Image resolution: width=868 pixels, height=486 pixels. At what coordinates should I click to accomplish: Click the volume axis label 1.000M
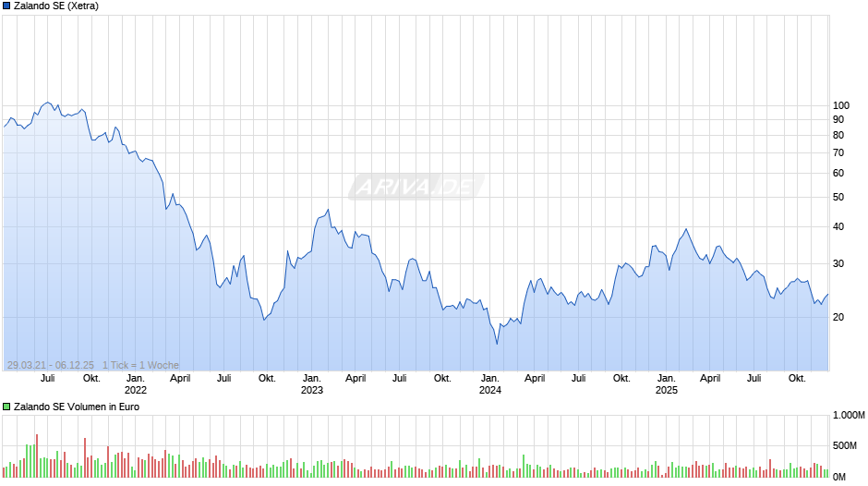pos(849,415)
